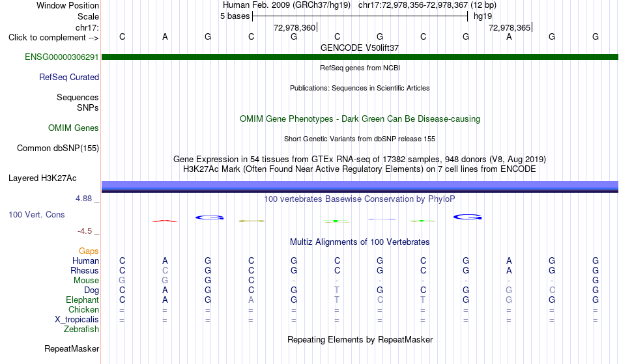Click the GENCODE V50lift37 track title

click(360, 48)
